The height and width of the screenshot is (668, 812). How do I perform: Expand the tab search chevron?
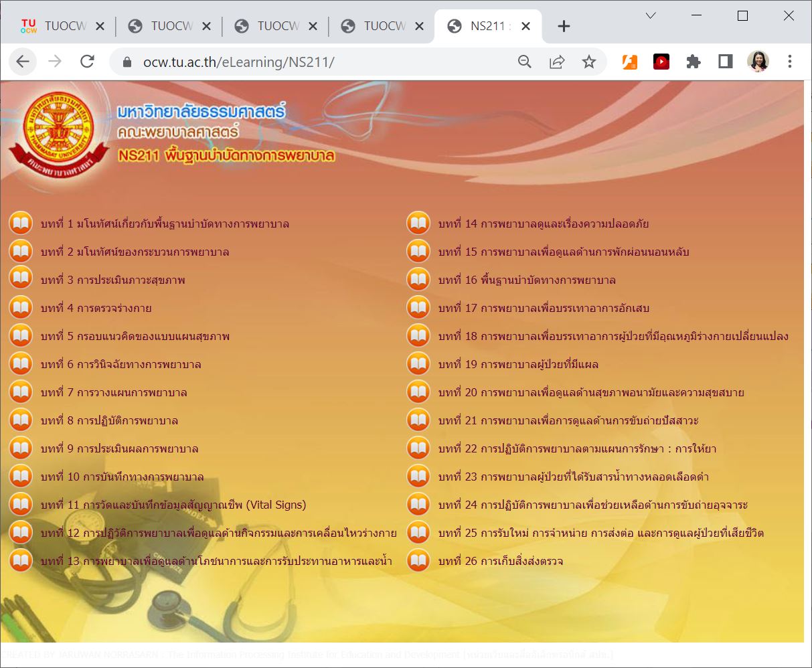(650, 16)
